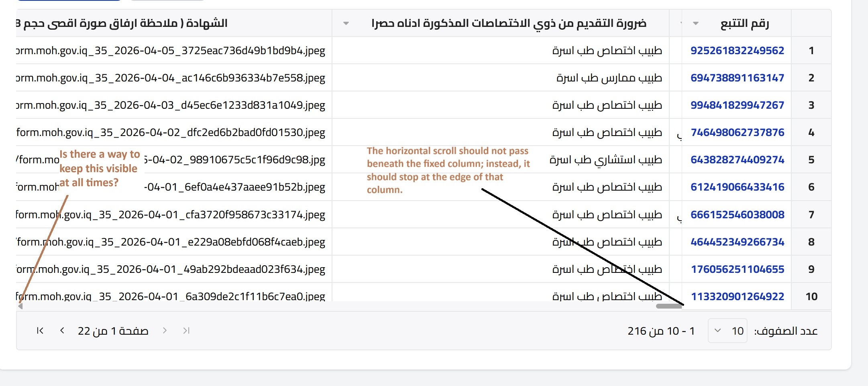Expand the عدد الصفوف rows-per-page dropdown
Screen dimensions: 868x386
point(727,331)
